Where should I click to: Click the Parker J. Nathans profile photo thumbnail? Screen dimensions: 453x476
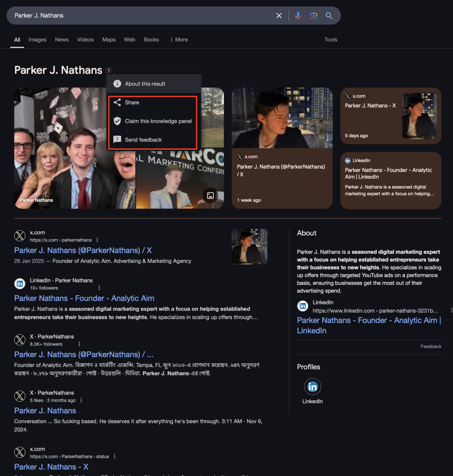[249, 246]
